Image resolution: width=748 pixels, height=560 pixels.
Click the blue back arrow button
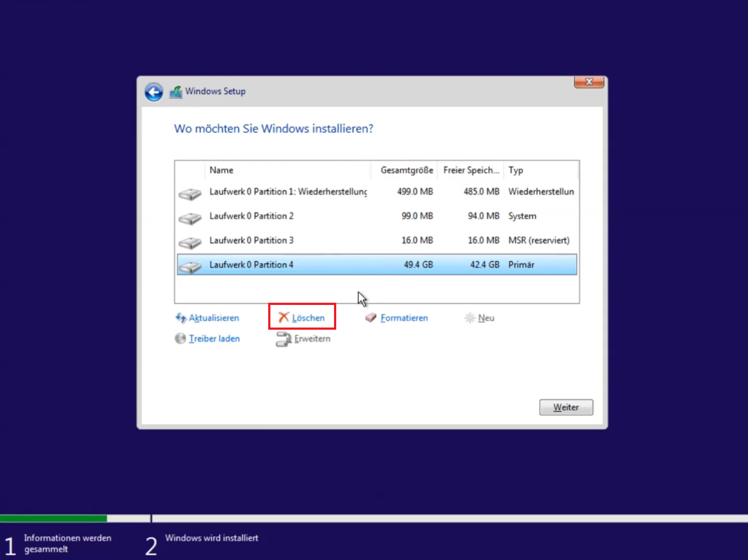click(154, 92)
